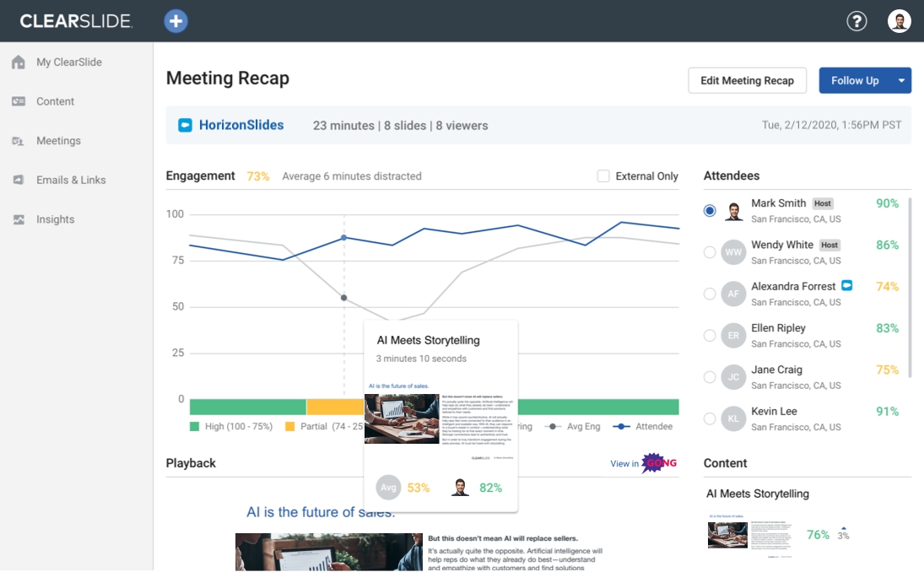This screenshot has height=572, width=924.
Task: Click the Alexandra Forrest presenter badge
Action: tap(845, 286)
